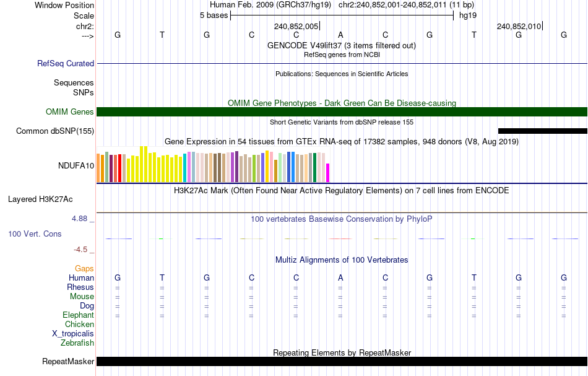Click the Chicken species label
Screen dimensions: 588x376
click(79, 324)
